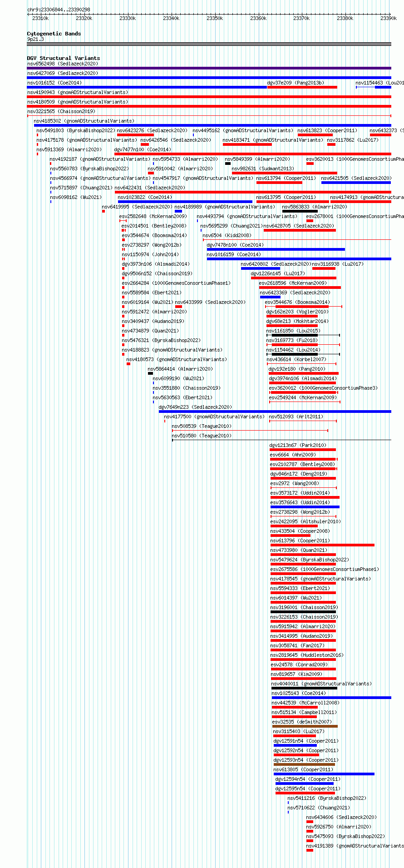Click the chr9:23306844..23390298 region label
The width and height of the screenshot is (404, 868).
[x=59, y=10]
